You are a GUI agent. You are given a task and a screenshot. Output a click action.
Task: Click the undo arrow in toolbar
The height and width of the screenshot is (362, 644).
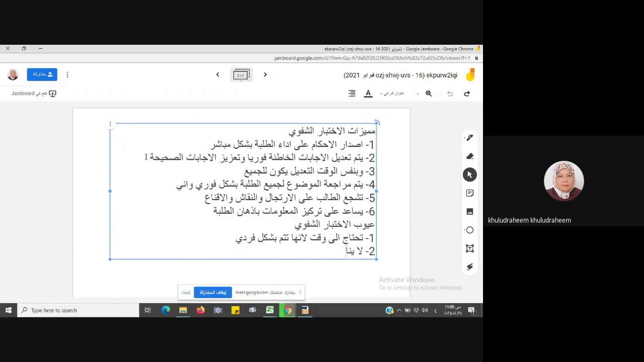[x=450, y=94]
